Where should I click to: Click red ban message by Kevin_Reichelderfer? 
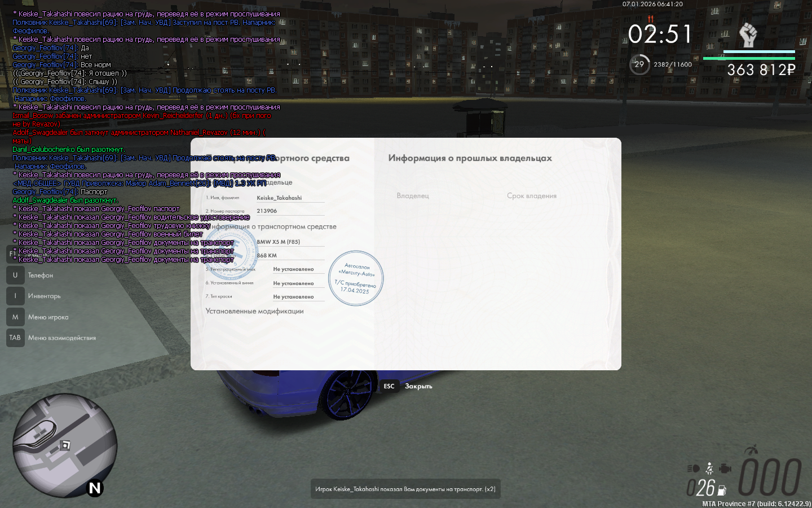pos(142,120)
